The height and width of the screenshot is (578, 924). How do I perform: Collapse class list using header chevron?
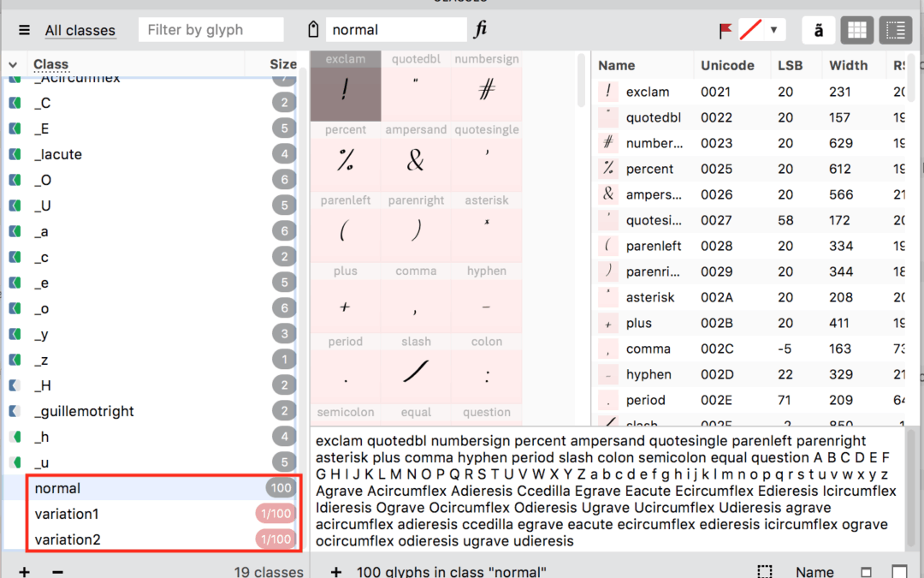(12, 65)
